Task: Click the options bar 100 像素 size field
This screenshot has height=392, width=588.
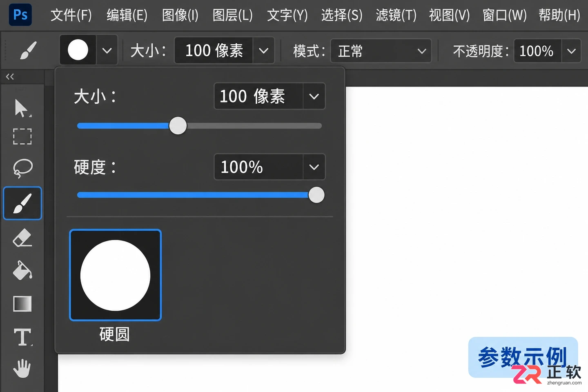Action: (x=214, y=51)
